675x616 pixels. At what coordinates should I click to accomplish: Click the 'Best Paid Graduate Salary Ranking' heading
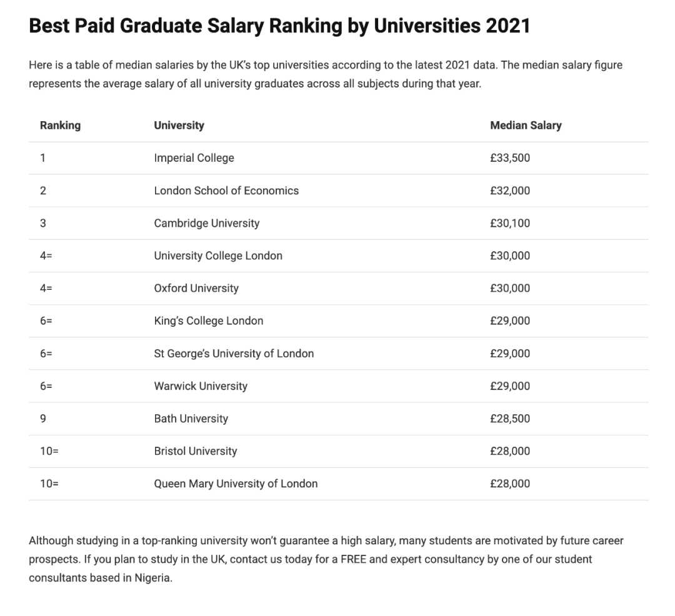pos(279,26)
